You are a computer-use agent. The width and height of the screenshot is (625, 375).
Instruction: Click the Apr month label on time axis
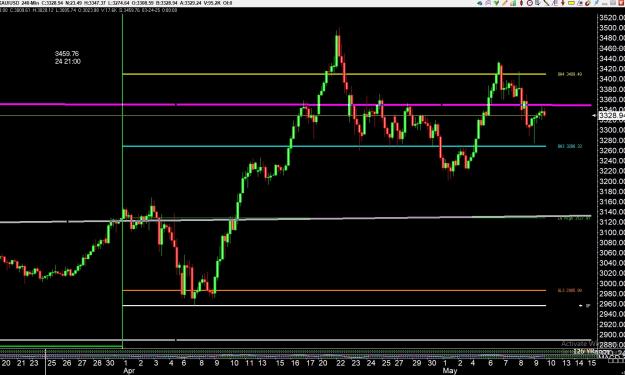129,371
